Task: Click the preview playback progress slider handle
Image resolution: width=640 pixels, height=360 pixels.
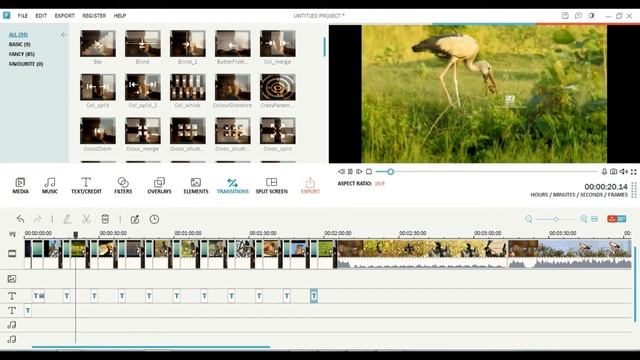Action: coord(391,172)
